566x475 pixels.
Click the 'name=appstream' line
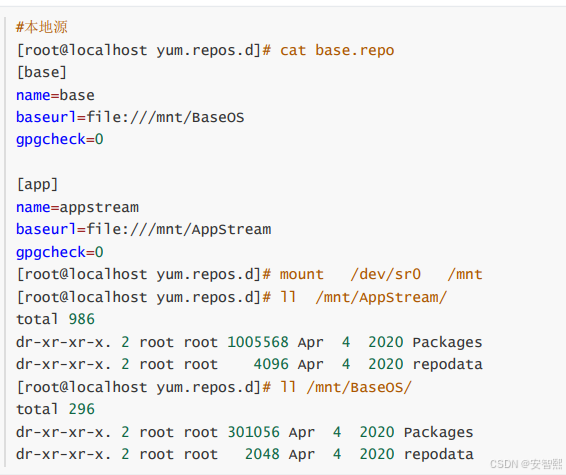[77, 208]
